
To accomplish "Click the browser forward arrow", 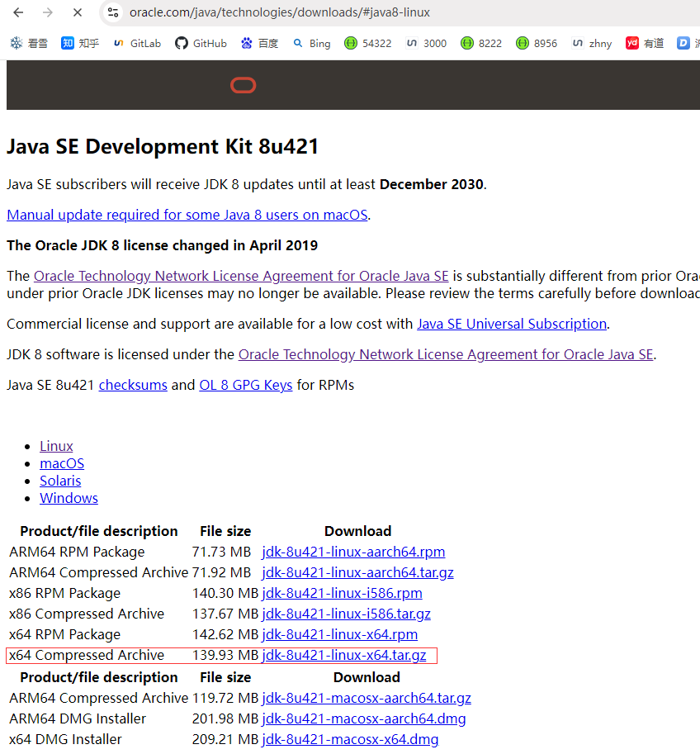I will (48, 12).
